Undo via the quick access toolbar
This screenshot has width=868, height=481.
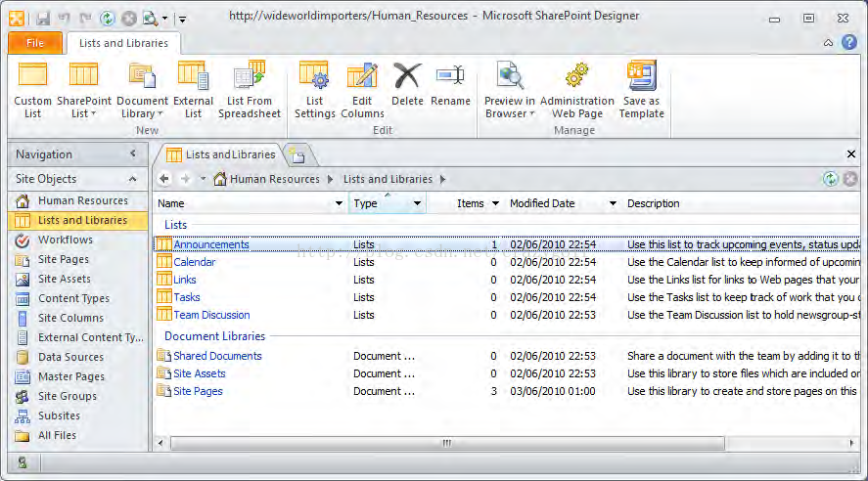point(65,19)
